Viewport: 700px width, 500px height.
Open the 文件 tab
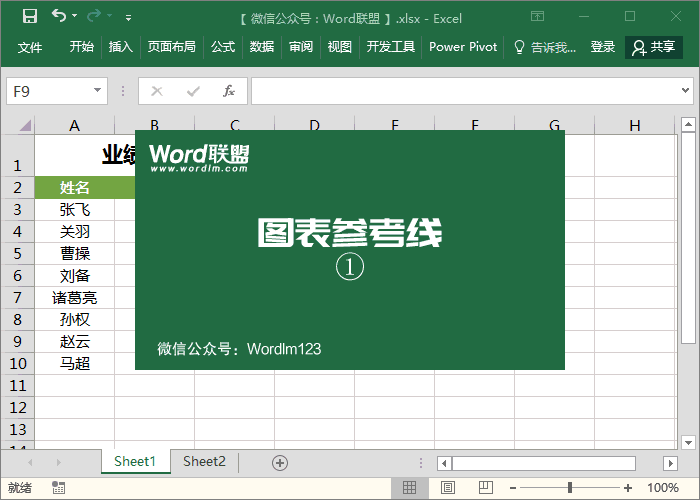pos(30,47)
